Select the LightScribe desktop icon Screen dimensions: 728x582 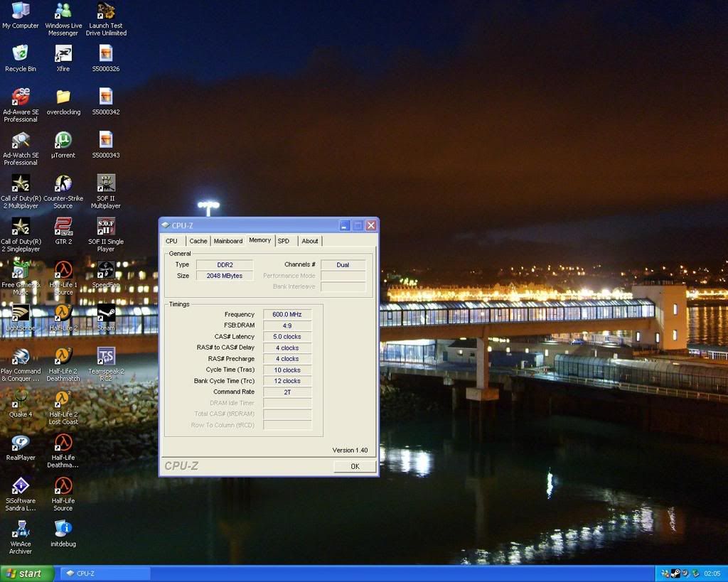pyautogui.click(x=21, y=318)
